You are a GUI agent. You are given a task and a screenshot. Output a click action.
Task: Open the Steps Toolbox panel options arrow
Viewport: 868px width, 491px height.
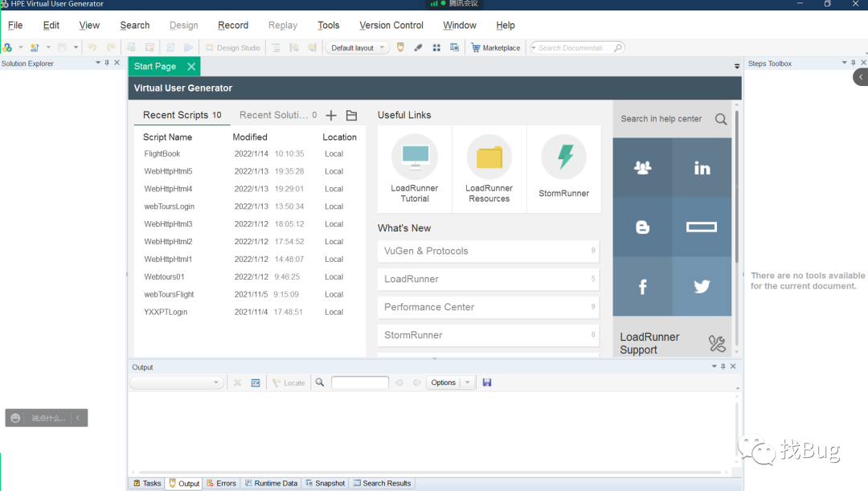click(x=844, y=63)
